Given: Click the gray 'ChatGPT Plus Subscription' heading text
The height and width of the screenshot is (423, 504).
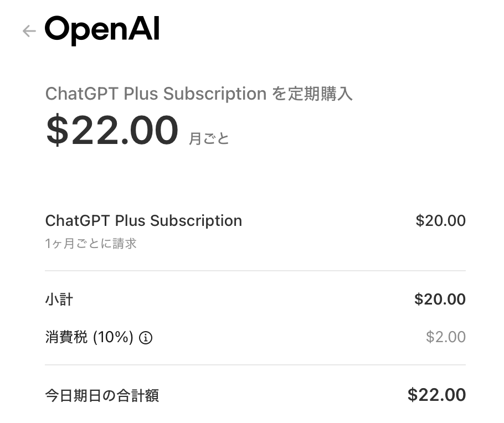Looking at the screenshot, I should click(x=156, y=94).
